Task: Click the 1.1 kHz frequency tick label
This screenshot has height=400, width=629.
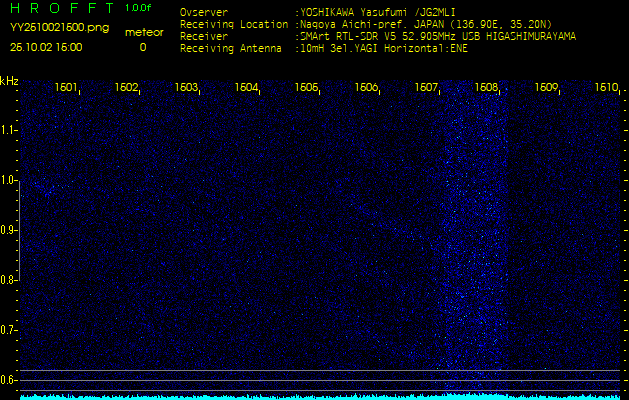Action: coord(8,130)
